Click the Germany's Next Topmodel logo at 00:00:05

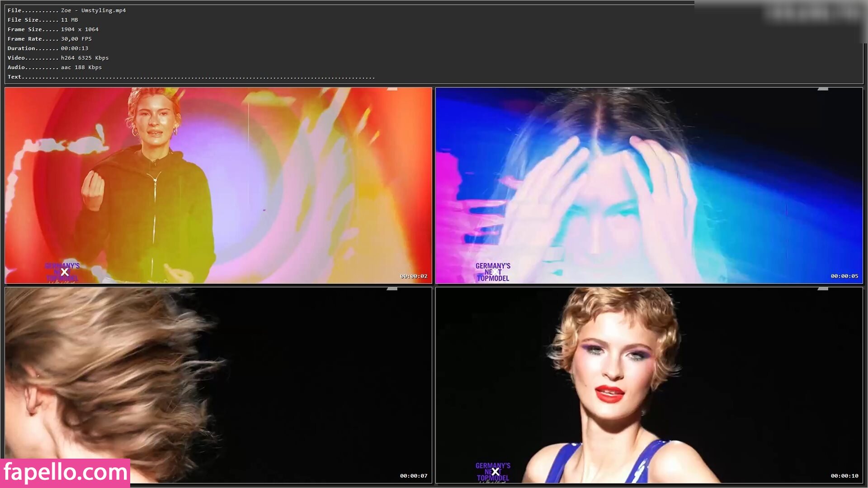(493, 272)
